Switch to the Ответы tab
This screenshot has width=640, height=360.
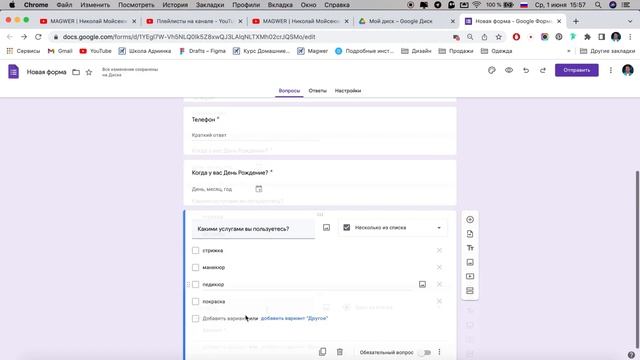tap(317, 91)
